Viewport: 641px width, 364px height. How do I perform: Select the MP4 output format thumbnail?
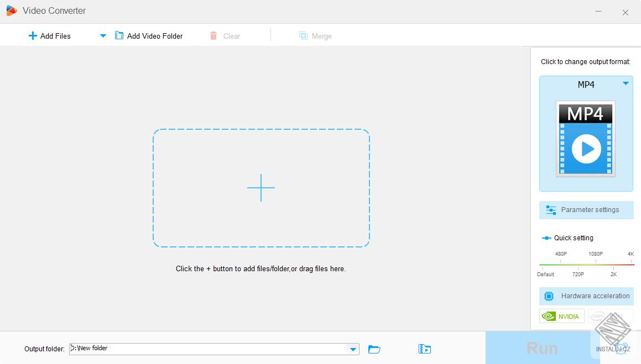click(x=586, y=138)
